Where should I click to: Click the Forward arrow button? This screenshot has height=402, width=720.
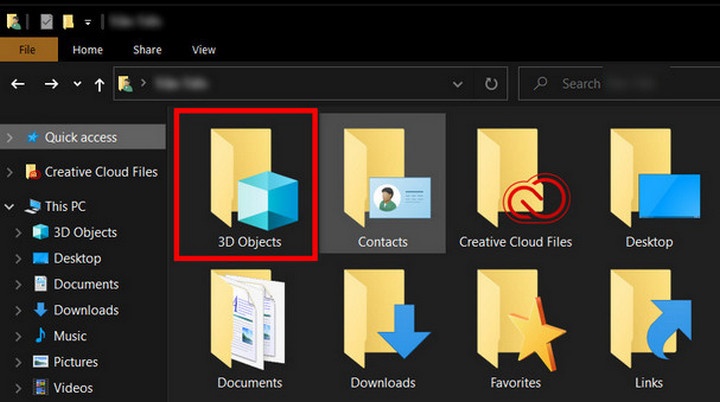point(51,84)
